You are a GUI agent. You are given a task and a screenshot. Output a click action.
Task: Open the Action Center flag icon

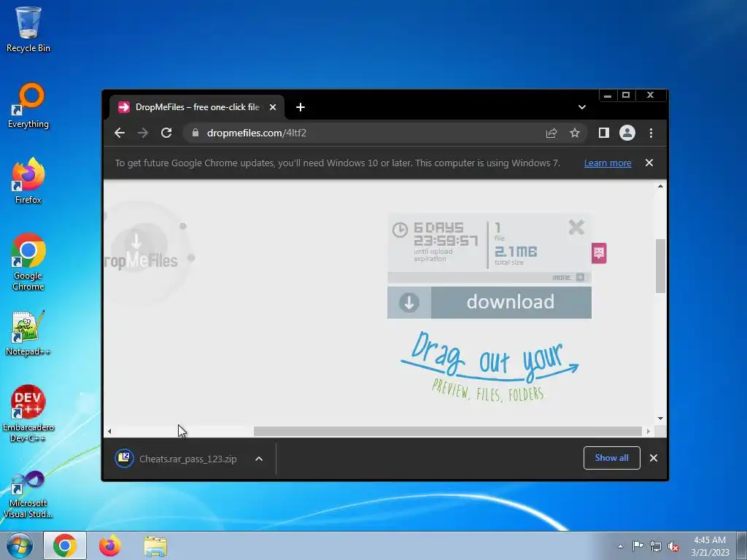pyautogui.click(x=638, y=546)
